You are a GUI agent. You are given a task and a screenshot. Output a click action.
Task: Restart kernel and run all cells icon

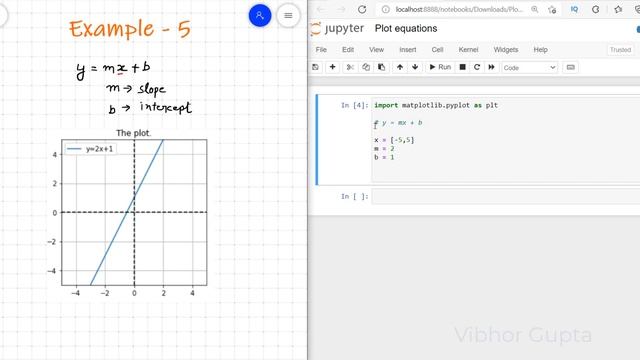491,67
